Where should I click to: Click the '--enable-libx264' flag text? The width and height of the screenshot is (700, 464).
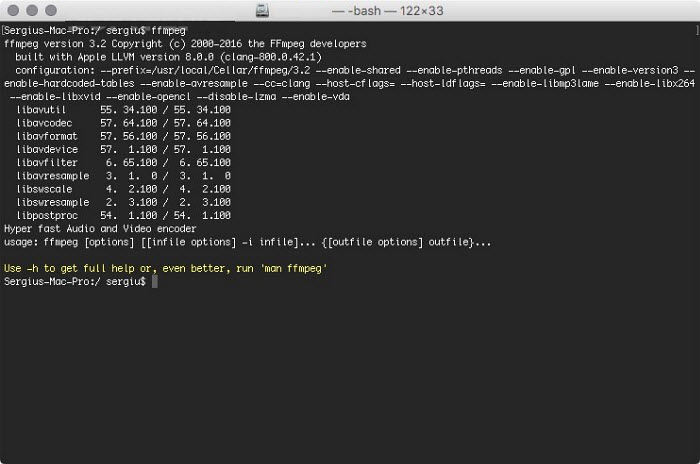click(x=650, y=83)
